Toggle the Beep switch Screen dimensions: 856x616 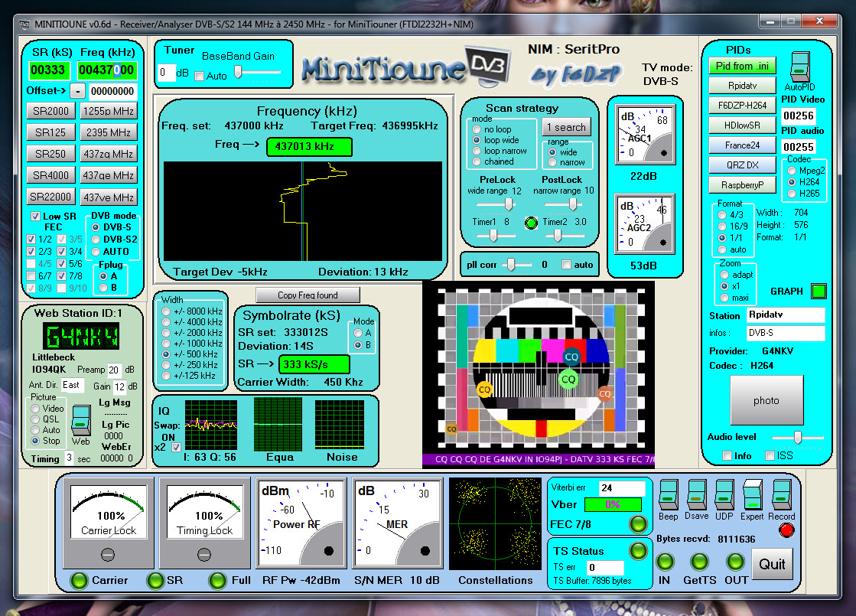pyautogui.click(x=667, y=495)
